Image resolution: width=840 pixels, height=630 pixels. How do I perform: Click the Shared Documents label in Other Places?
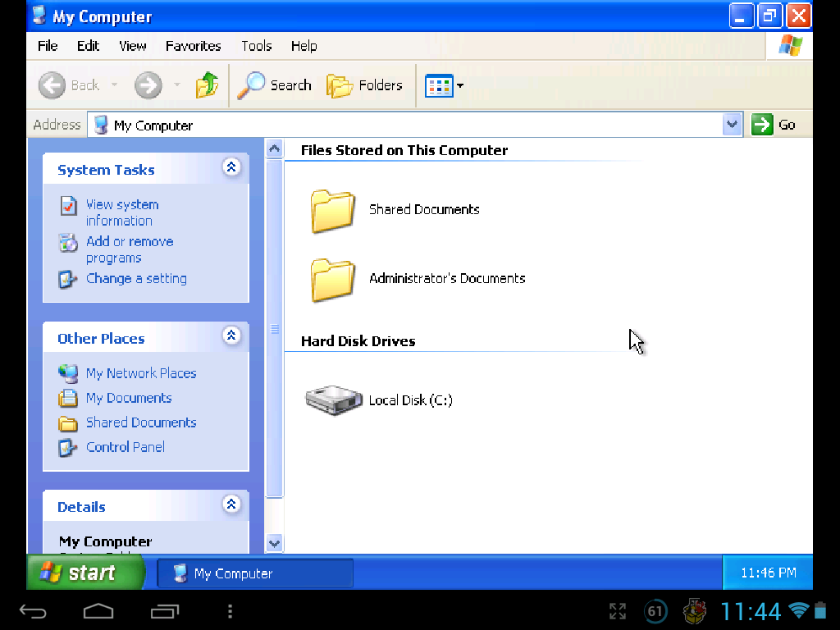coord(141,422)
